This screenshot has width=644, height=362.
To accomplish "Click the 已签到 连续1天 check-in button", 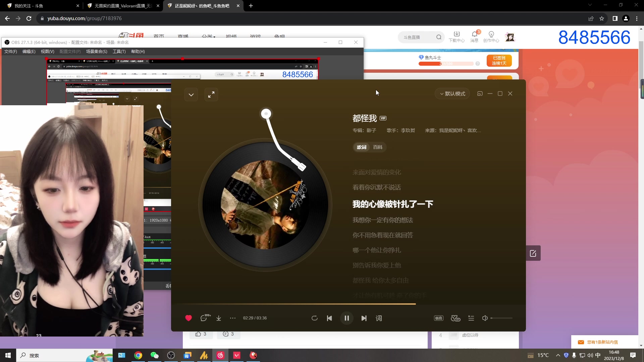I will (x=499, y=61).
